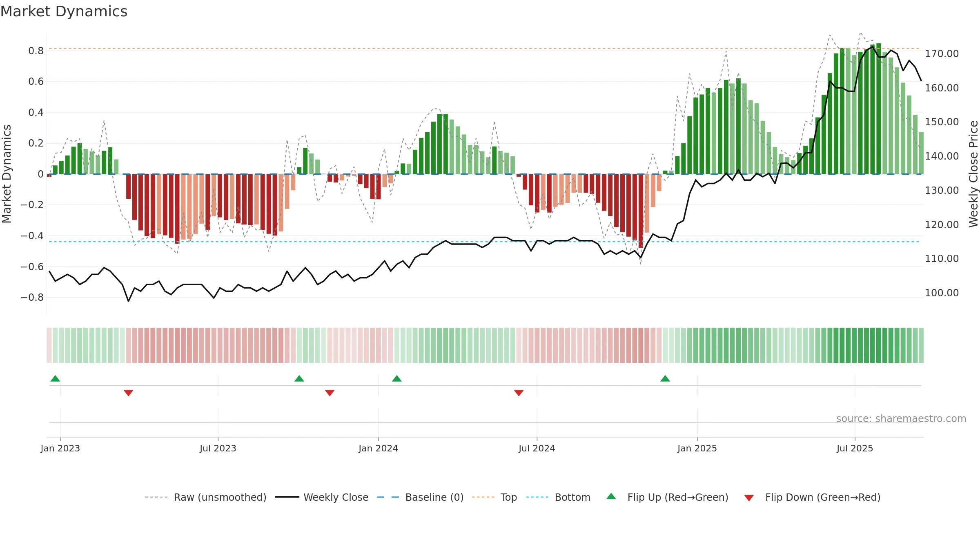
Task: Click the 130.00 price axis tick
Action: pos(942,190)
